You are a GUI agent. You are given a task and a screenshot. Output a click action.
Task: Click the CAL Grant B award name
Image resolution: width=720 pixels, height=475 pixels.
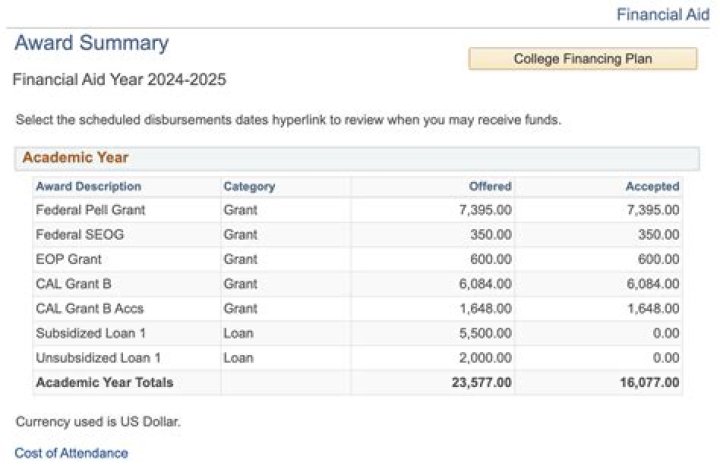73,284
